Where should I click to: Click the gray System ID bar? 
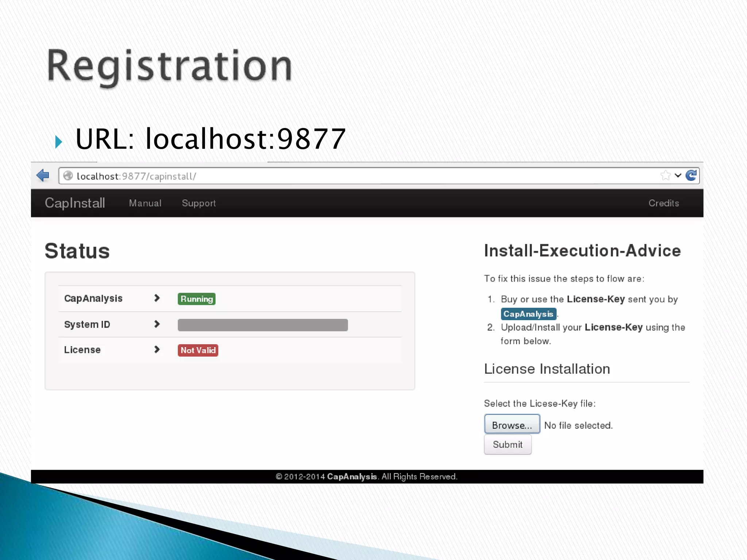(x=263, y=325)
